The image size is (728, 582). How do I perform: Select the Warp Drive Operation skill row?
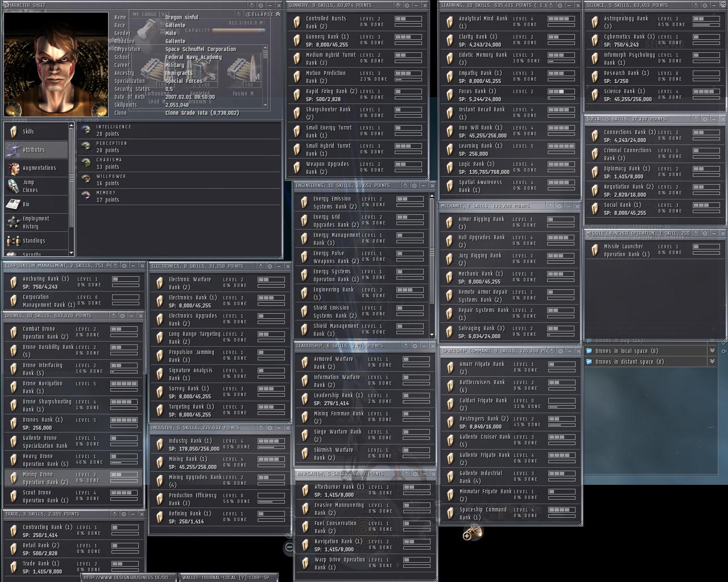click(x=365, y=563)
